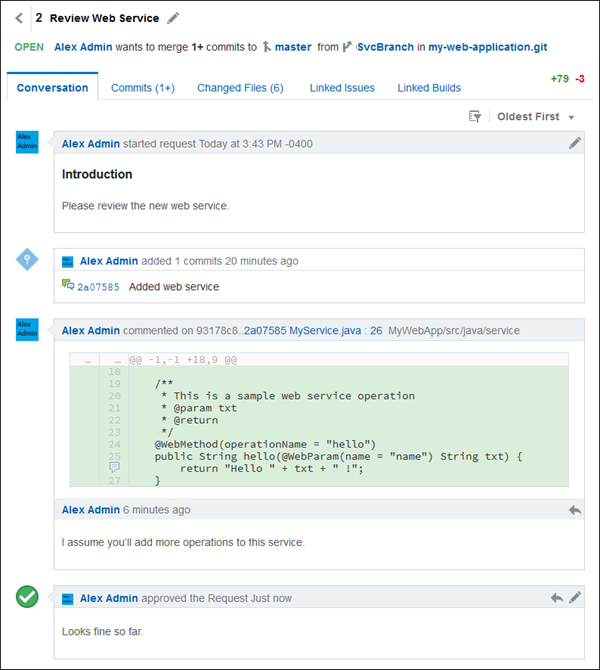Click the back arrow beside request number
Screen dimensions: 600x670
(19, 18)
